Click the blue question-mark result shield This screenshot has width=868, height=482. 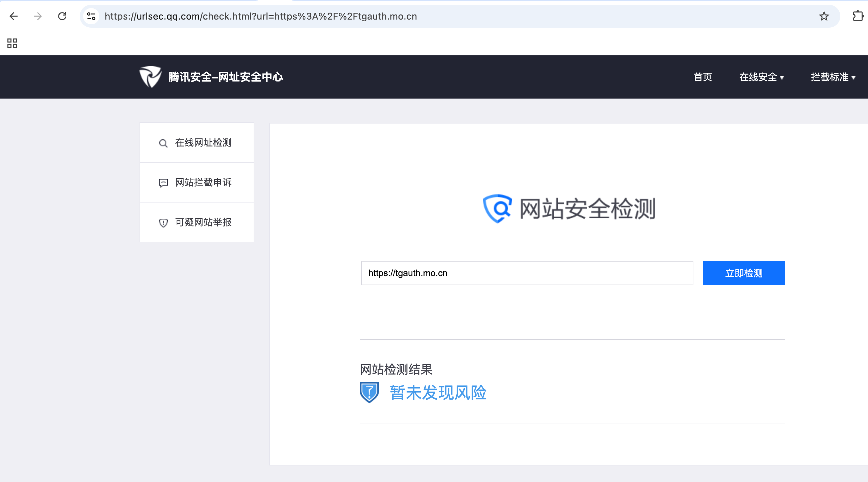[x=369, y=392]
